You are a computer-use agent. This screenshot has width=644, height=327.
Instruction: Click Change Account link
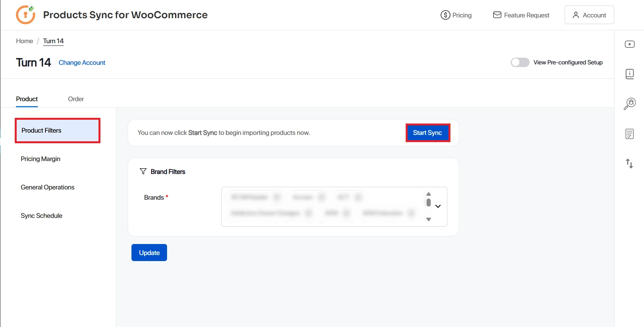pyautogui.click(x=82, y=63)
